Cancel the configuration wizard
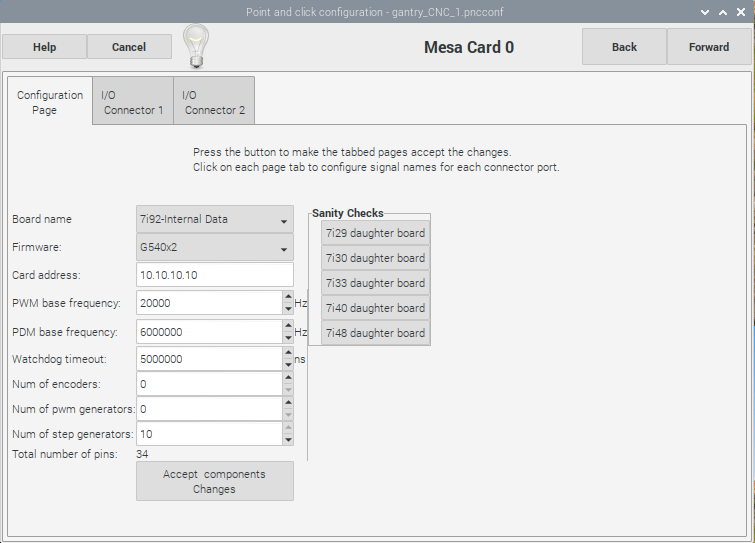 129,47
